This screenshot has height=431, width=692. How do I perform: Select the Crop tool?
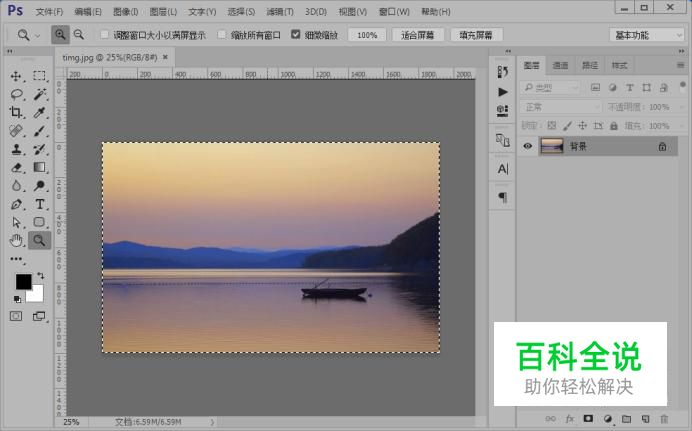tap(16, 112)
